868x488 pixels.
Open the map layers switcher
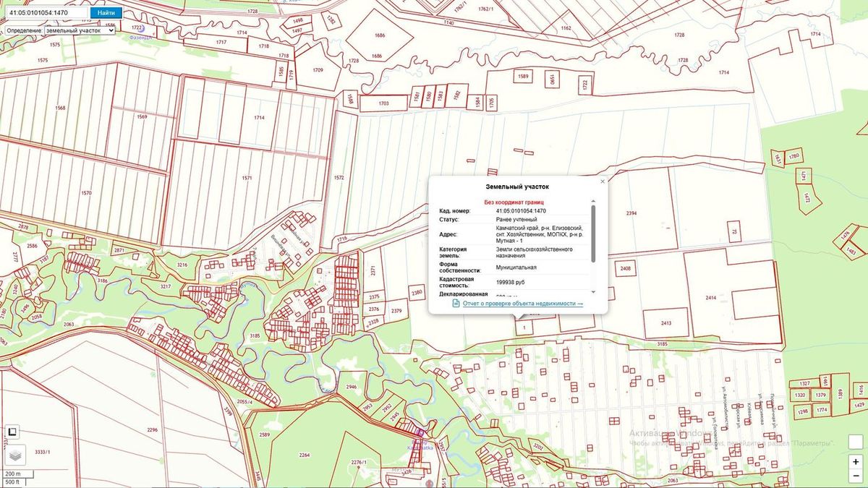[16, 455]
